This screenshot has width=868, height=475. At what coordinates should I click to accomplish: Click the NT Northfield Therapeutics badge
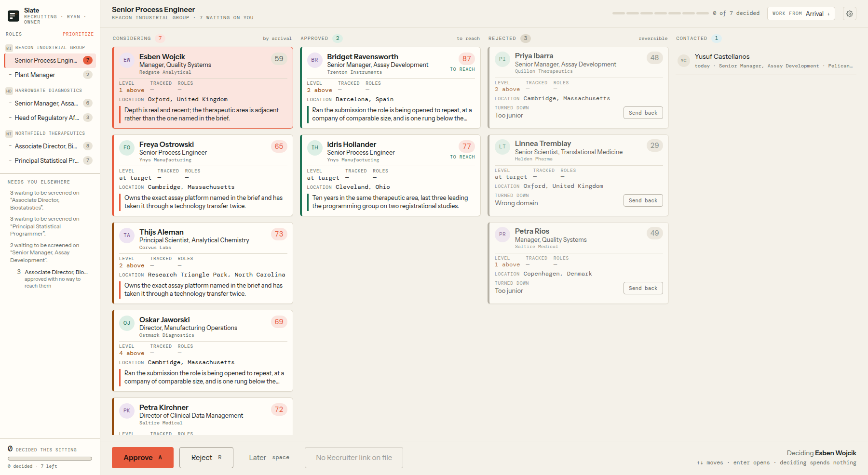pos(9,134)
